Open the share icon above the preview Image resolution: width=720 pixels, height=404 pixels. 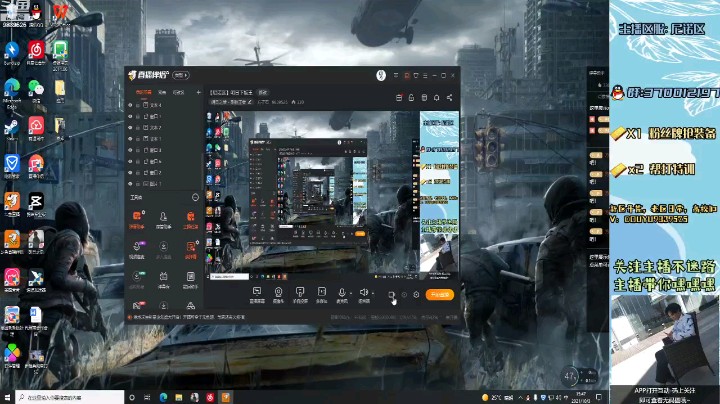449,97
